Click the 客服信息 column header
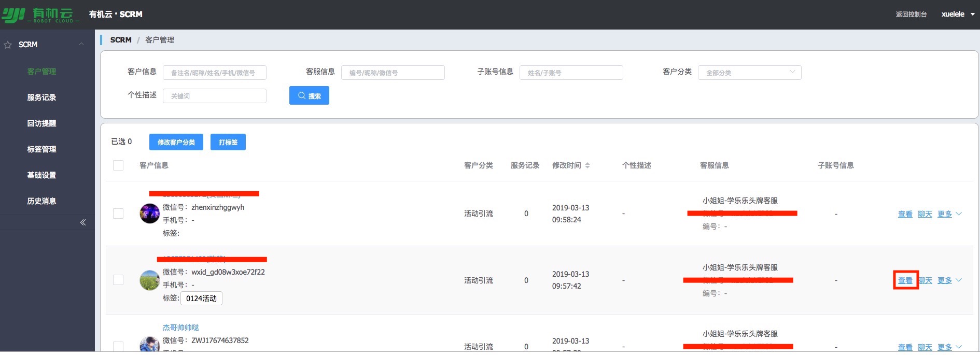 [715, 165]
